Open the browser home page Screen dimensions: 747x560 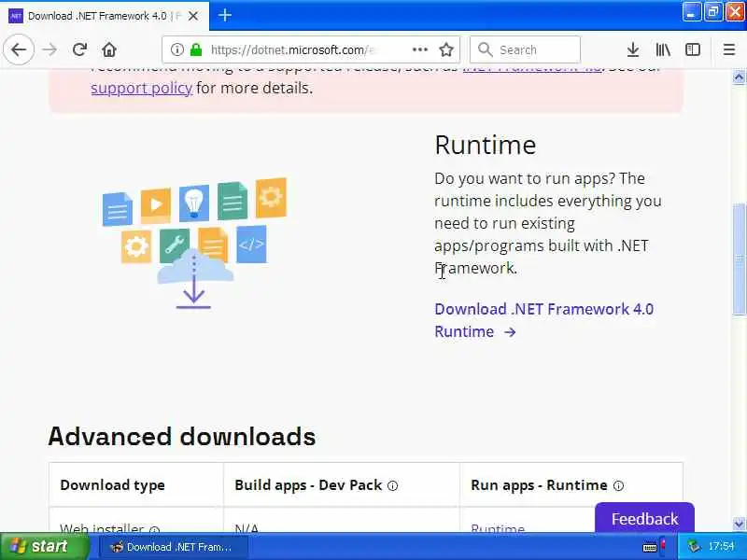109,49
